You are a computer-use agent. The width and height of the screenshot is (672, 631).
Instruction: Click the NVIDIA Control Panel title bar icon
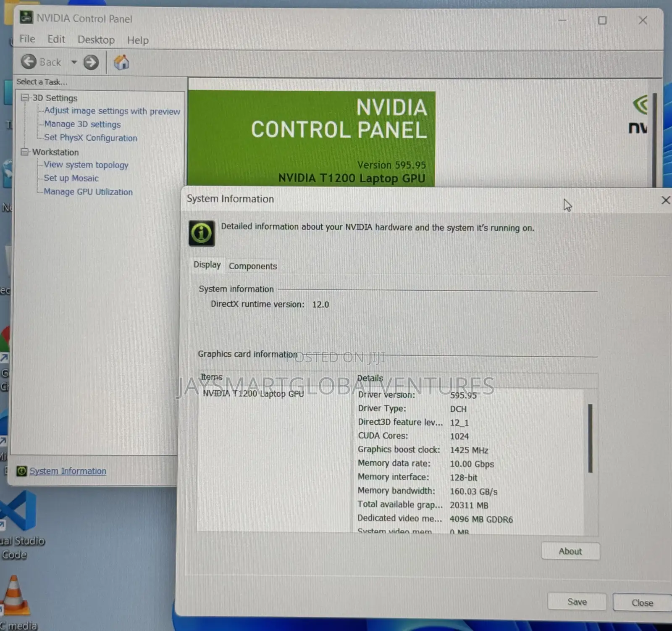click(26, 18)
